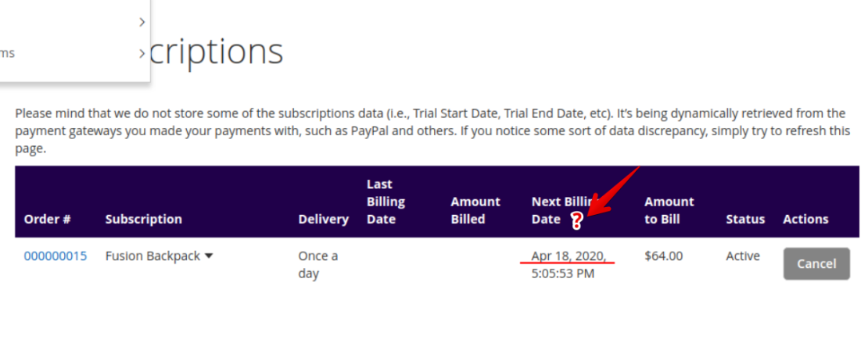
Task: Click the Actions column header
Action: pos(805,219)
